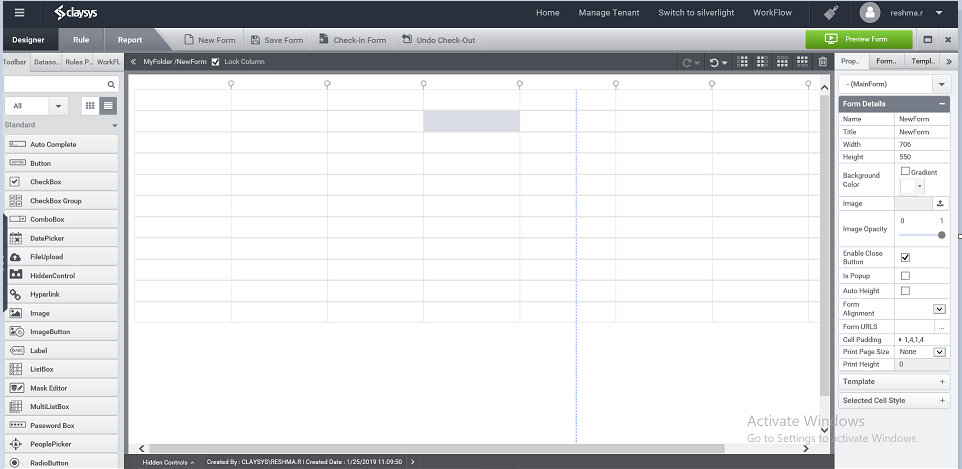
Task: Expand the Template section
Action: 893,381
